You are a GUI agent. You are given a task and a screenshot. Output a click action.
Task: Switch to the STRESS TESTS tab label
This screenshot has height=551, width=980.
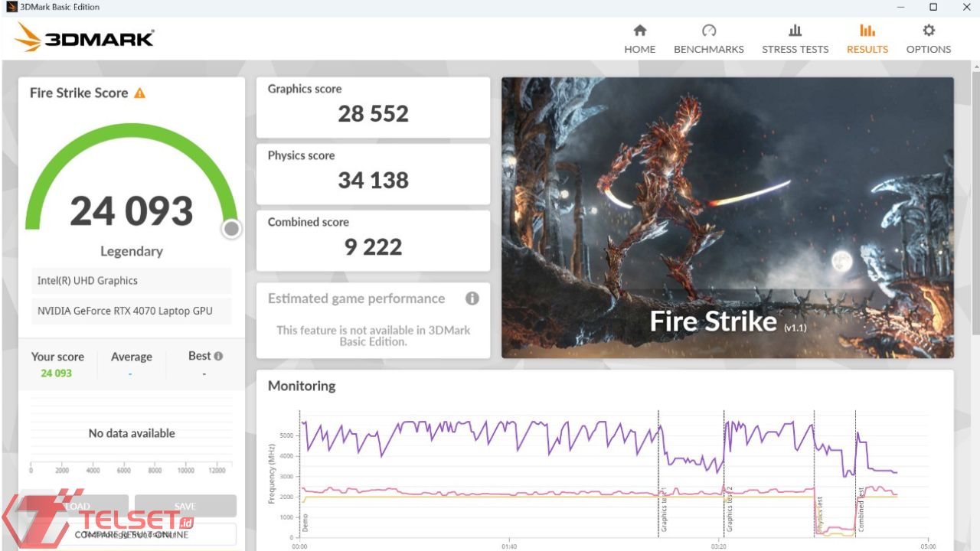[x=795, y=49]
